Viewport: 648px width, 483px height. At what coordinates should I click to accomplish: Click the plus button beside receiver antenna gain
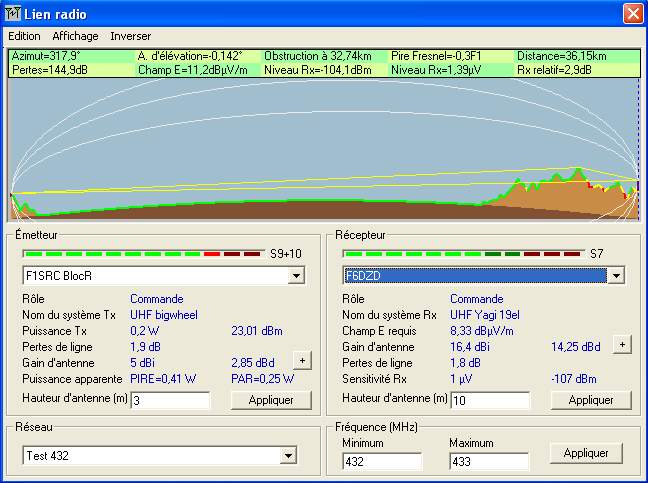[x=622, y=345]
